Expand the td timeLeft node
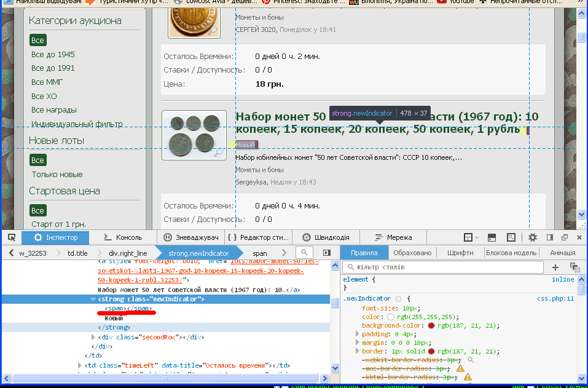 pos(79,365)
